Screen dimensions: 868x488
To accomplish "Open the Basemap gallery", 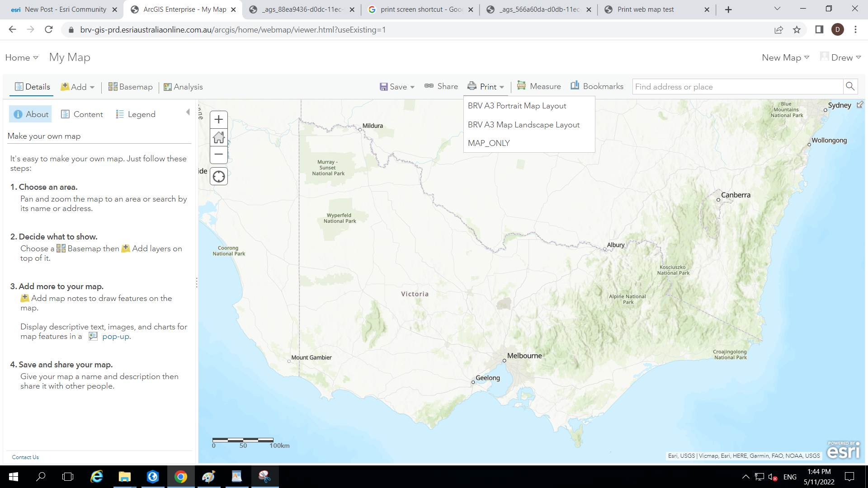I will tap(131, 87).
